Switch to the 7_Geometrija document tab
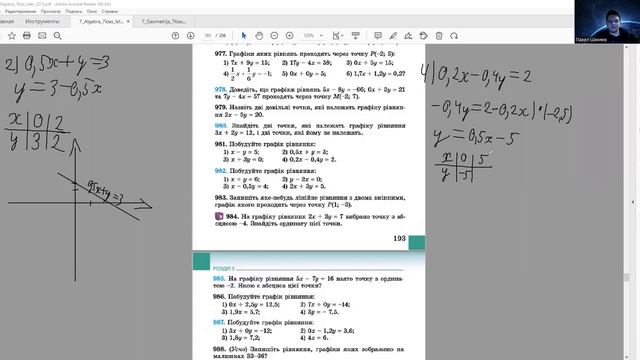The width and height of the screenshot is (640, 360). click(164, 21)
